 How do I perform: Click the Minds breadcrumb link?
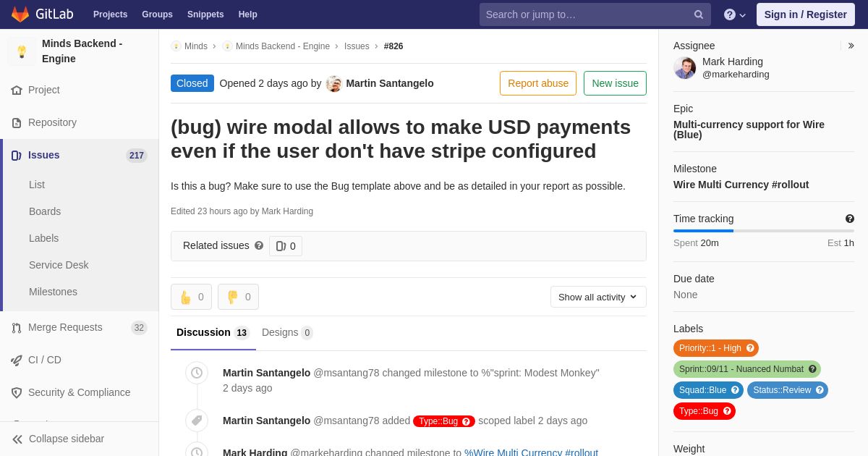tap(196, 46)
